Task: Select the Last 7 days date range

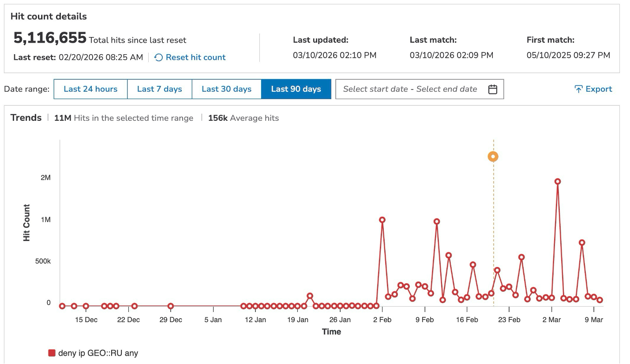Action: [x=160, y=89]
